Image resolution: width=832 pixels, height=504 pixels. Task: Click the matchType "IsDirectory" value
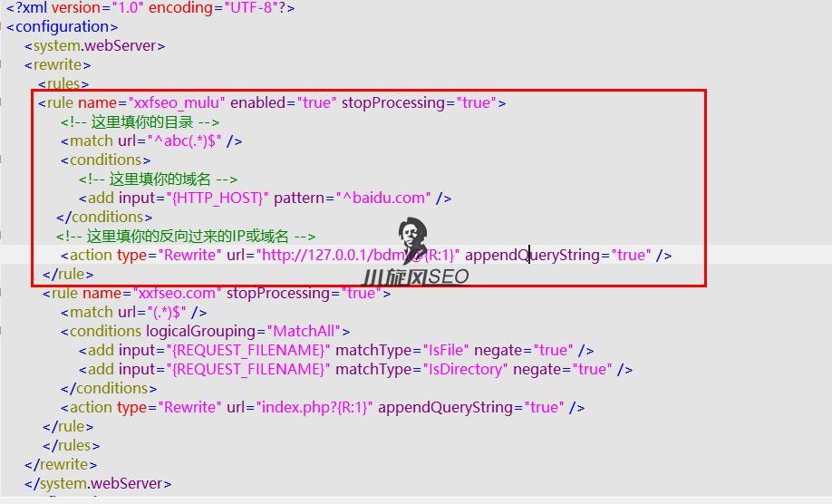465,370
